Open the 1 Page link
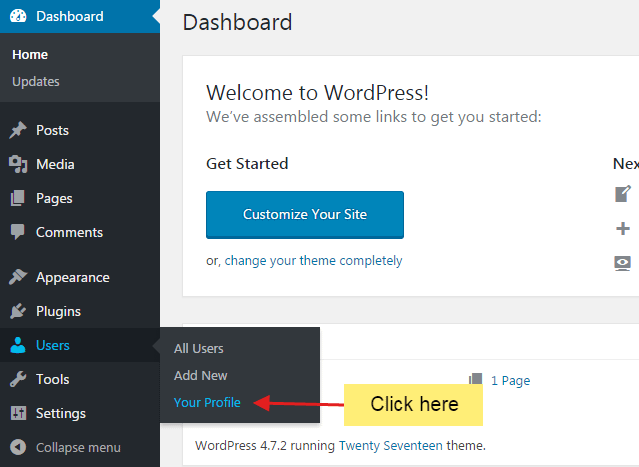This screenshot has height=467, width=639. pyautogui.click(x=511, y=380)
